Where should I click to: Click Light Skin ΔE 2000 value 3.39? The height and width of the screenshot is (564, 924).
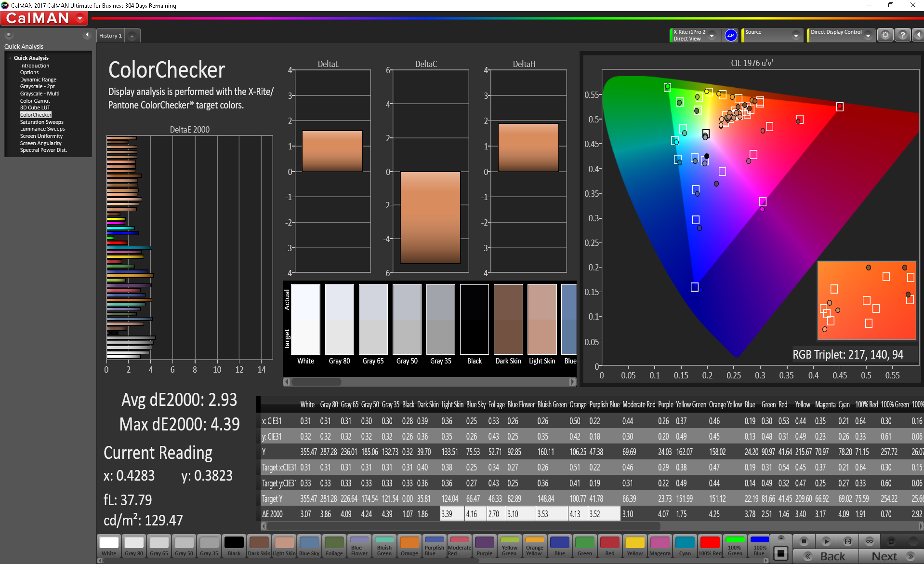coord(452,514)
